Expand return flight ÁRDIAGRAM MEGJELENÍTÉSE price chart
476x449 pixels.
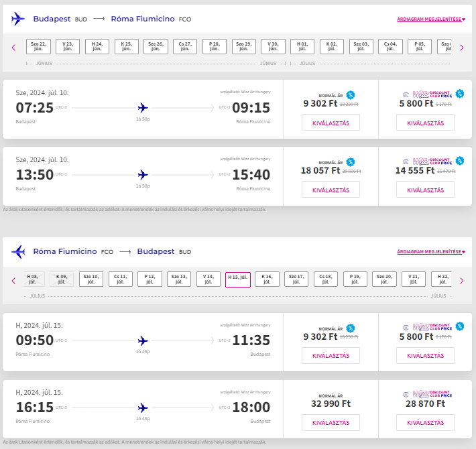pos(431,252)
